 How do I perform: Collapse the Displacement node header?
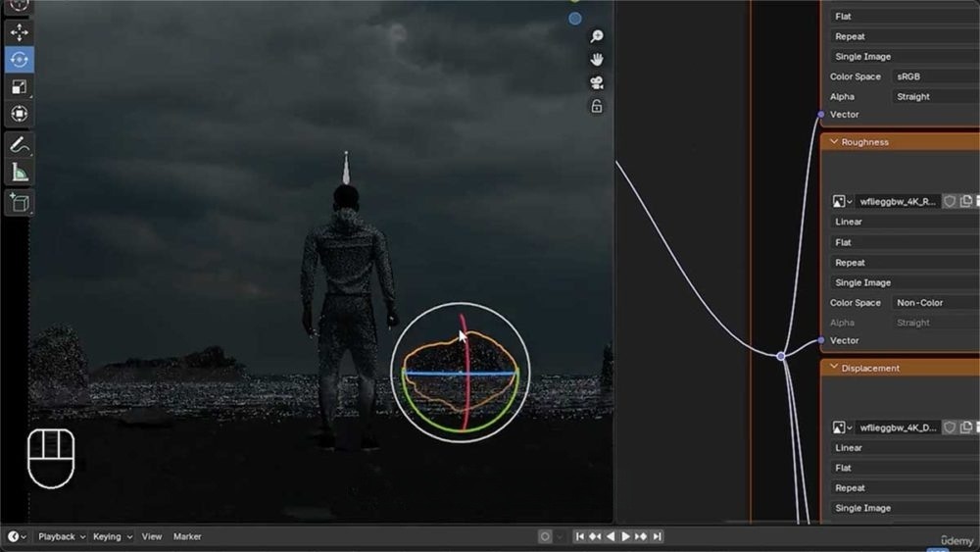click(x=834, y=369)
